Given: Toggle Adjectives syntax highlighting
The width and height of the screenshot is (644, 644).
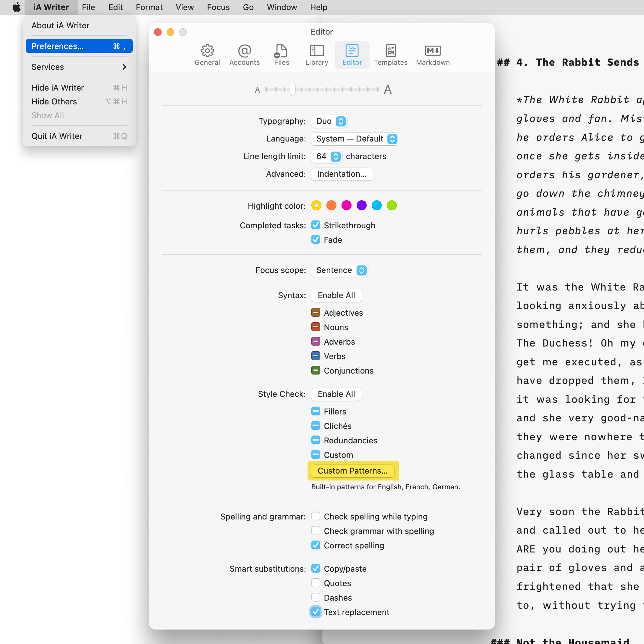Looking at the screenshot, I should tap(316, 313).
